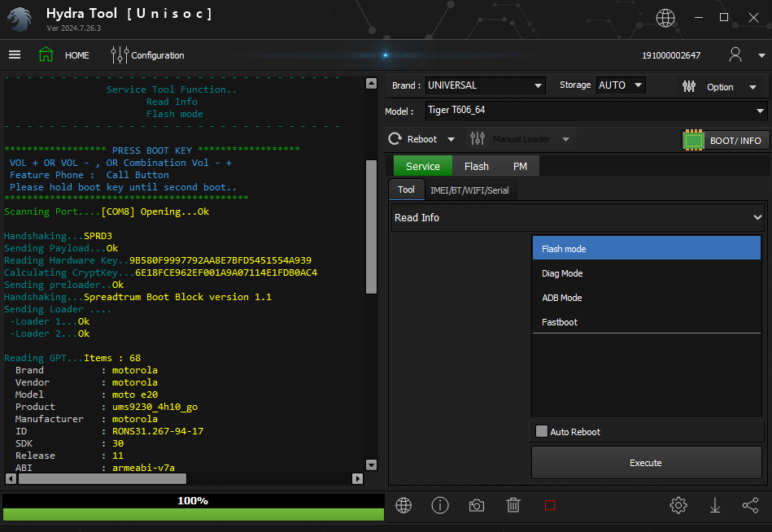Expand the Option dropdown arrow
772x532 pixels.
752,88
